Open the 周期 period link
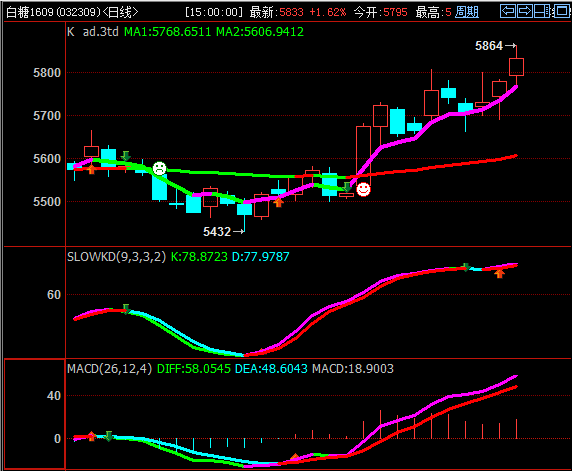 point(467,12)
